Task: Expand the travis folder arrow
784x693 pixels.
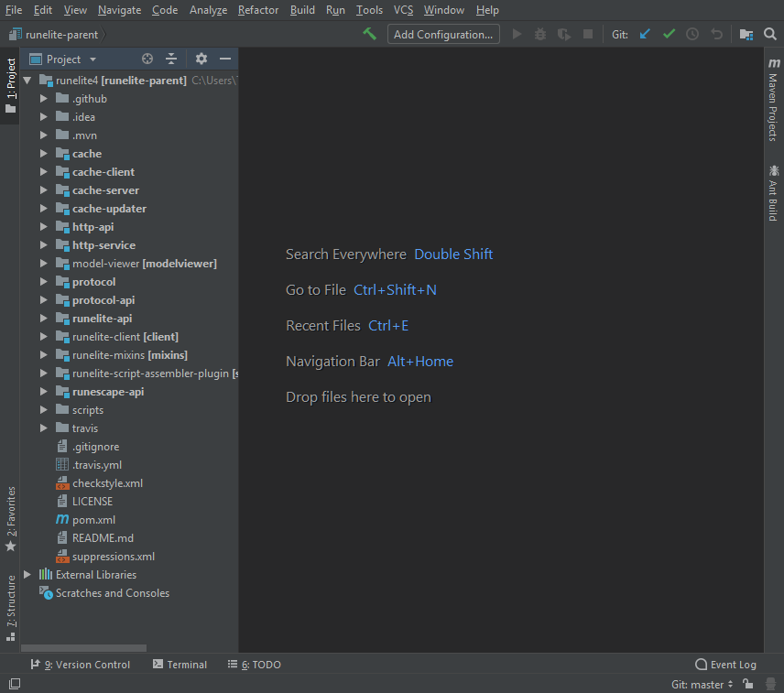Action: pyautogui.click(x=43, y=428)
